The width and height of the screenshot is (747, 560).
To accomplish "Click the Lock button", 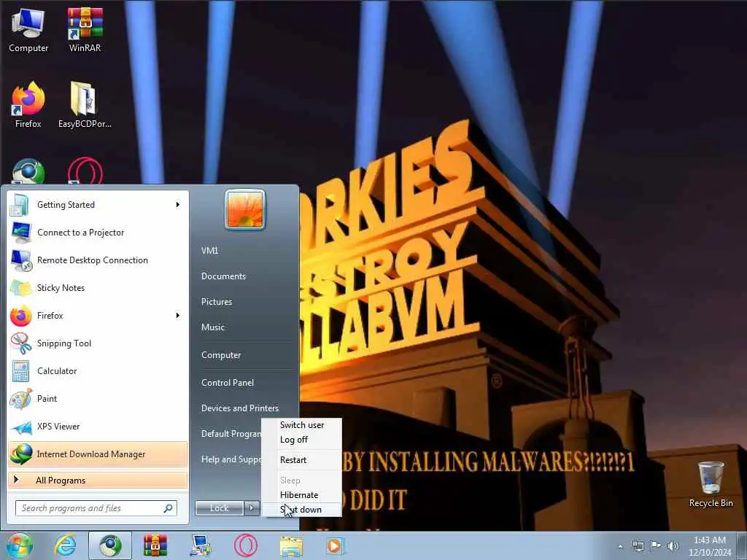I will (x=220, y=508).
